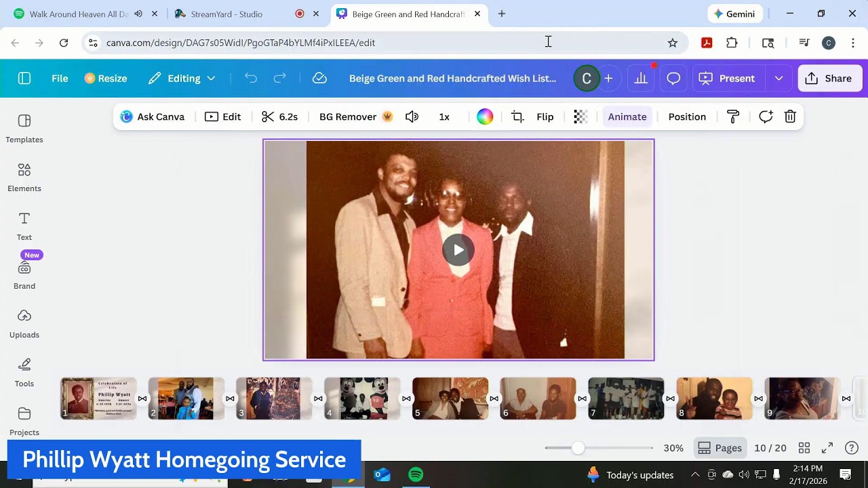The height and width of the screenshot is (488, 868).
Task: Click the Present button
Action: [x=728, y=79]
